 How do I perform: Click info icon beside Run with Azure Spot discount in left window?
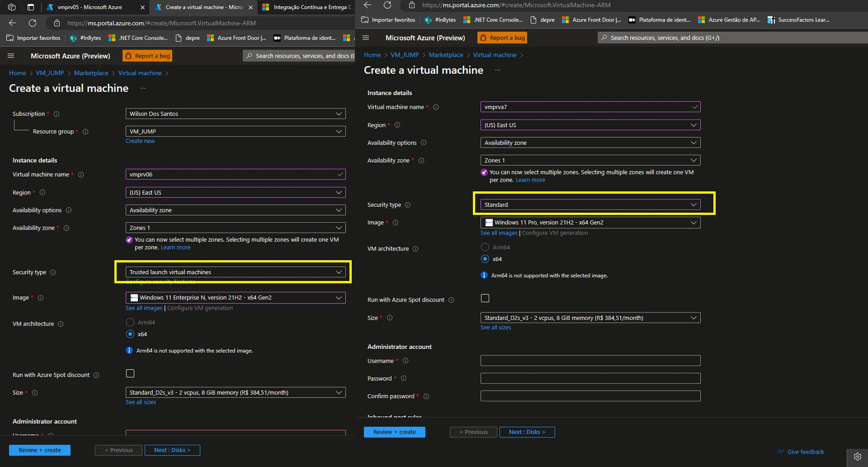pos(96,375)
